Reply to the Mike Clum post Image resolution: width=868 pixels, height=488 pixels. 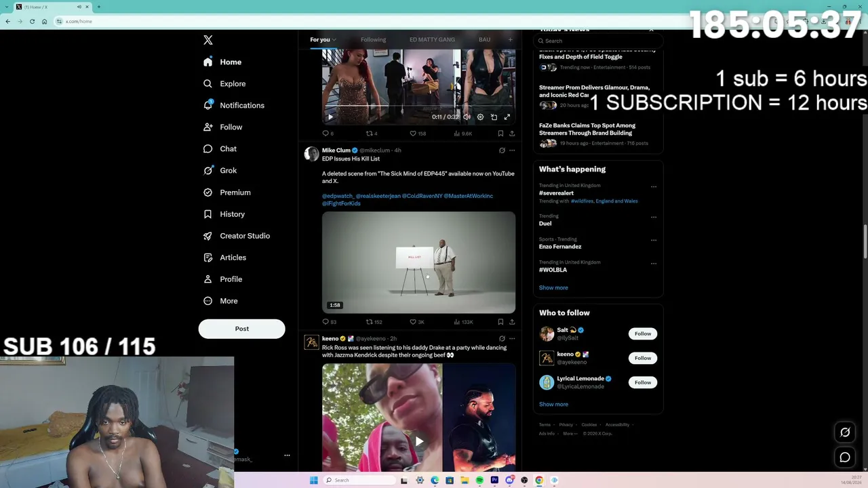coord(330,322)
